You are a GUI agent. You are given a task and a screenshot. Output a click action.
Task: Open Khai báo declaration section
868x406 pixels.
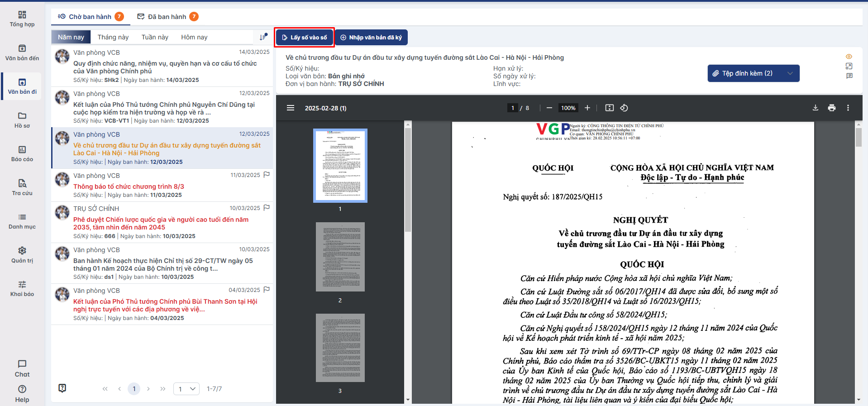point(22,289)
